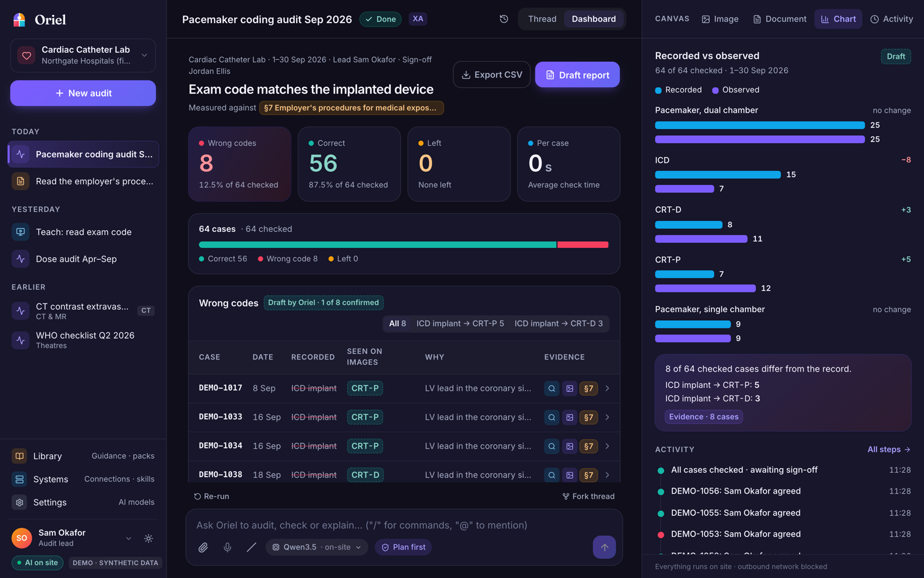
Task: Filter by ICD implant → CRT-D 3
Action: tap(558, 324)
